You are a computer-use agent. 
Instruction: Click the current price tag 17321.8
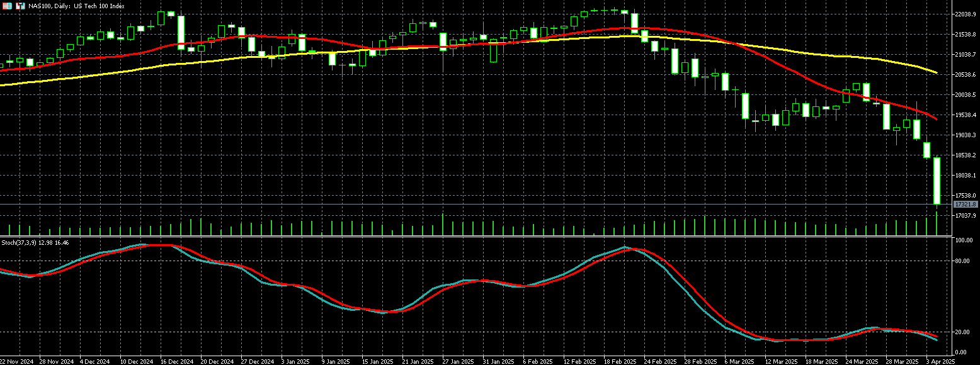click(x=965, y=205)
